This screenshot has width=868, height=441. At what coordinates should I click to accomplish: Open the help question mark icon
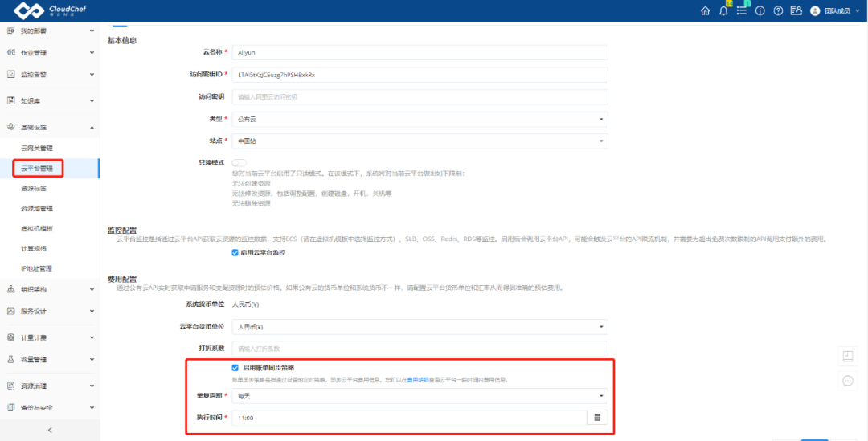pyautogui.click(x=778, y=11)
